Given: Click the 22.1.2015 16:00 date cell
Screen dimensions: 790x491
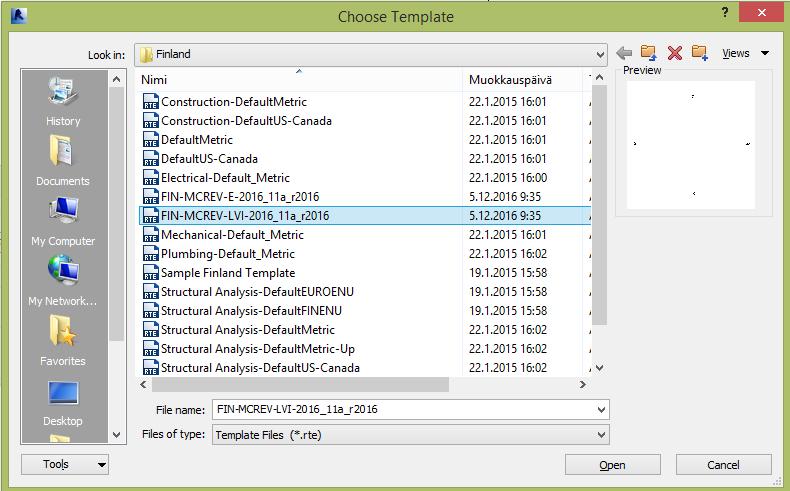Looking at the screenshot, I should click(x=508, y=178).
